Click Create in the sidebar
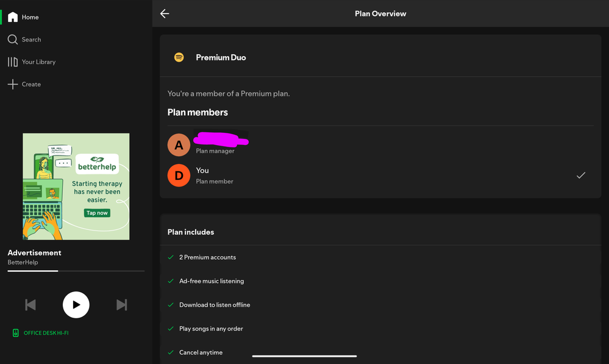 [x=24, y=84]
